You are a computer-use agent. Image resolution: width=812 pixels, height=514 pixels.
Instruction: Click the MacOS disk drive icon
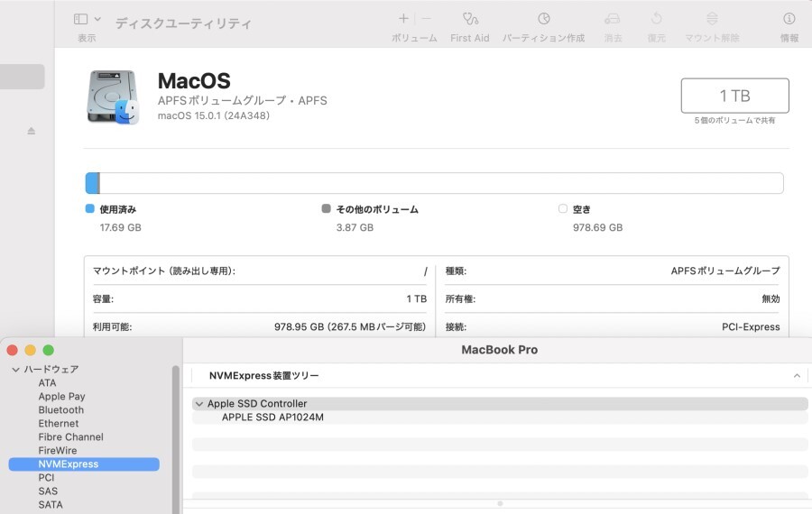(113, 97)
